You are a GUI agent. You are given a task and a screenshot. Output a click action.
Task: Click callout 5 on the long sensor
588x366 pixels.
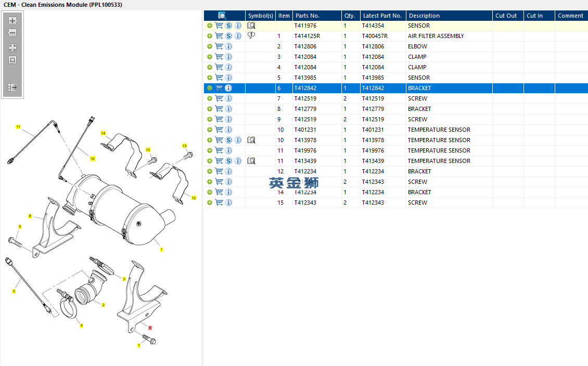[x=14, y=291]
